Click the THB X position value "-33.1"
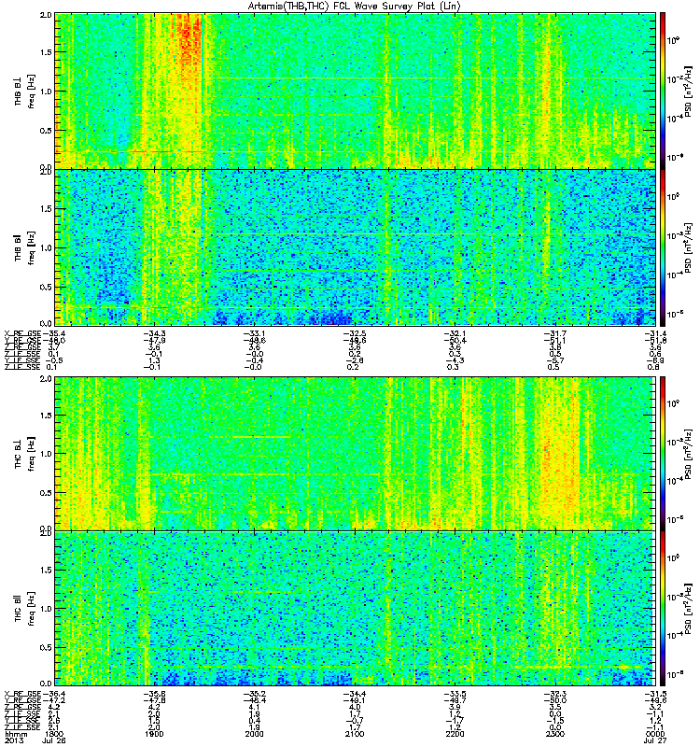The image size is (700, 747). 254,333
